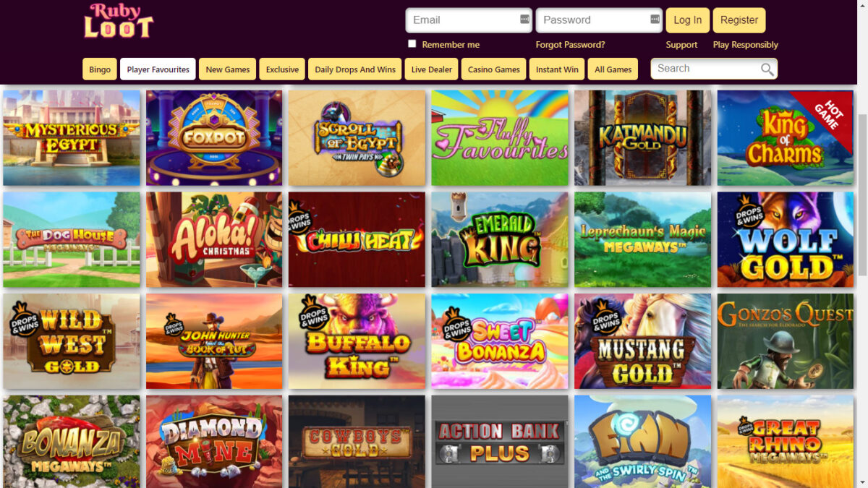868x488 pixels.
Task: Open the Foxpot game thumbnail
Action: pyautogui.click(x=214, y=138)
